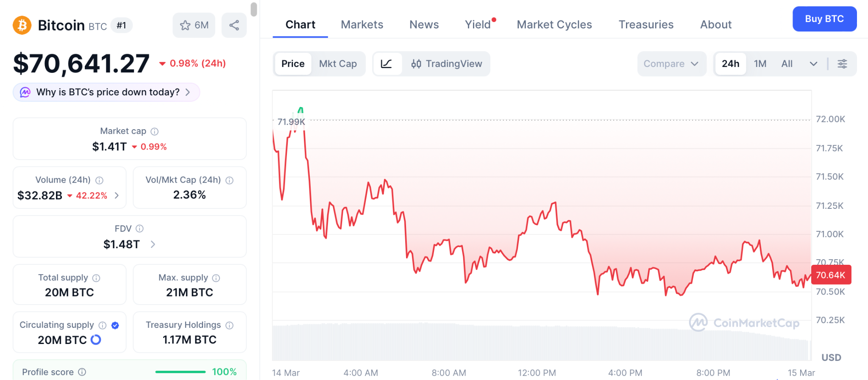The width and height of the screenshot is (868, 380).
Task: Open the Compare dropdown
Action: [671, 64]
